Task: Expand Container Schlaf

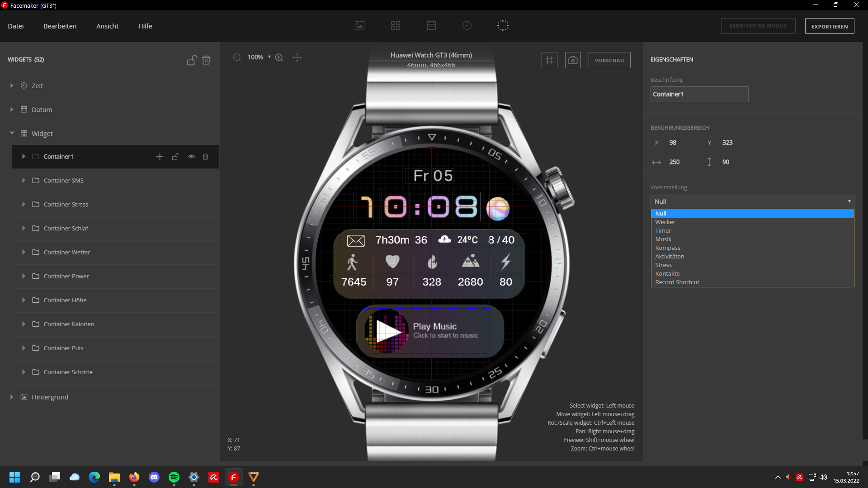Action: pyautogui.click(x=24, y=229)
